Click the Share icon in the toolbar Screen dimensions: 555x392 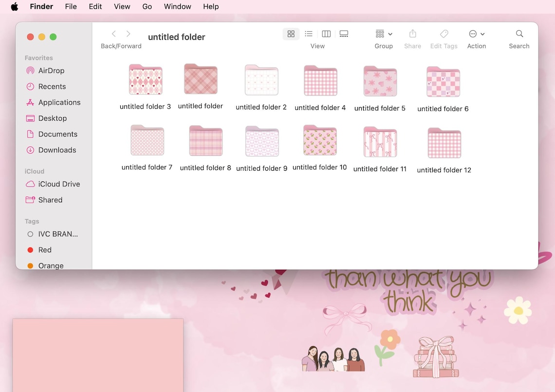point(412,34)
